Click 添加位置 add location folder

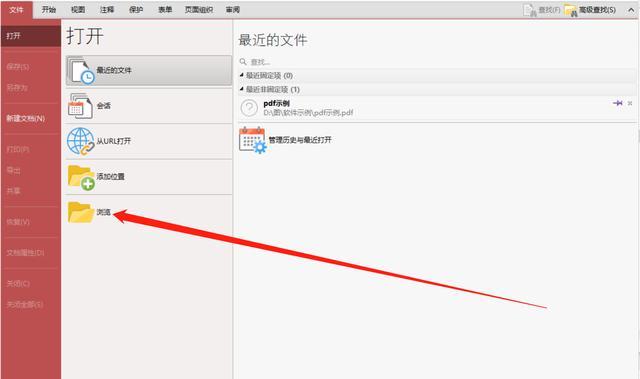tap(149, 177)
